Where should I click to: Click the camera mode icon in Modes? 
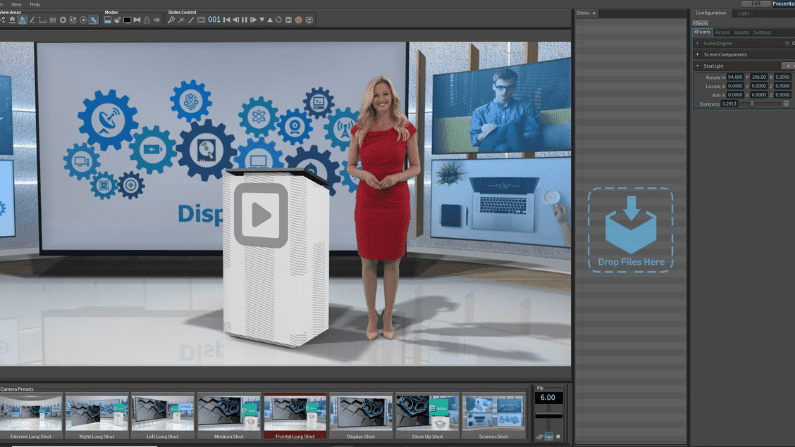pyautogui.click(x=117, y=20)
